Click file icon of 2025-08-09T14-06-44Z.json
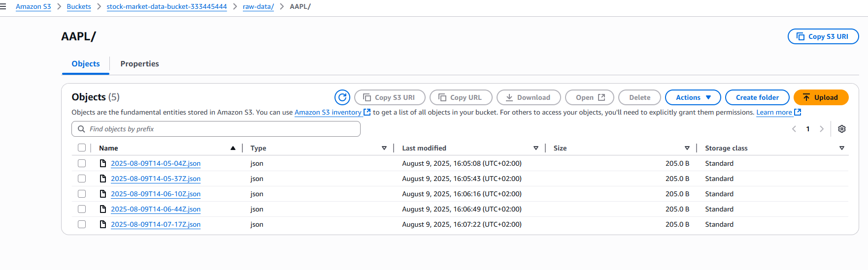The width and height of the screenshot is (868, 270). [103, 209]
